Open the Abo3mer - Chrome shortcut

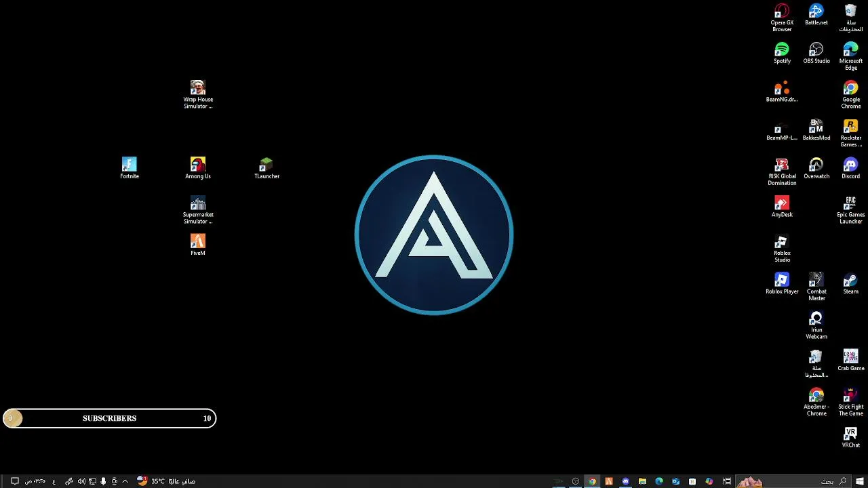816,403
